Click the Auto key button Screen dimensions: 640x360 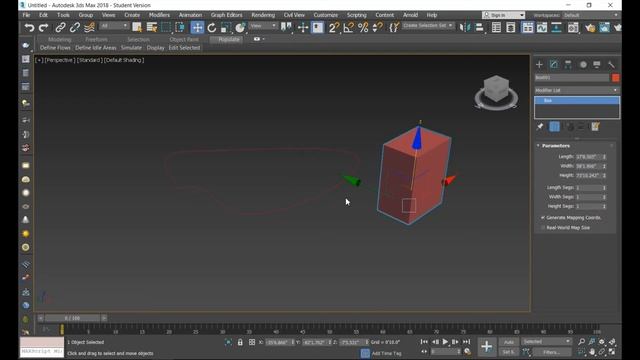tap(509, 342)
